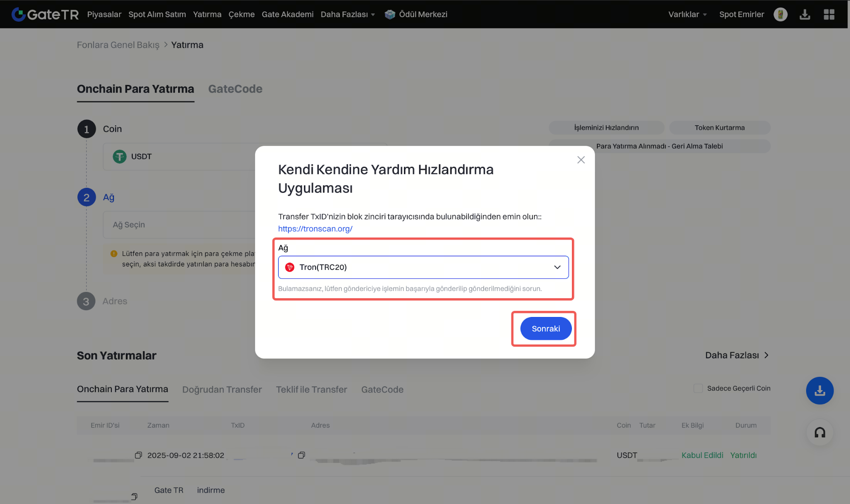The height and width of the screenshot is (504, 850).
Task: Go to Fonlara Genel Bakış breadcrumb
Action: (118, 45)
